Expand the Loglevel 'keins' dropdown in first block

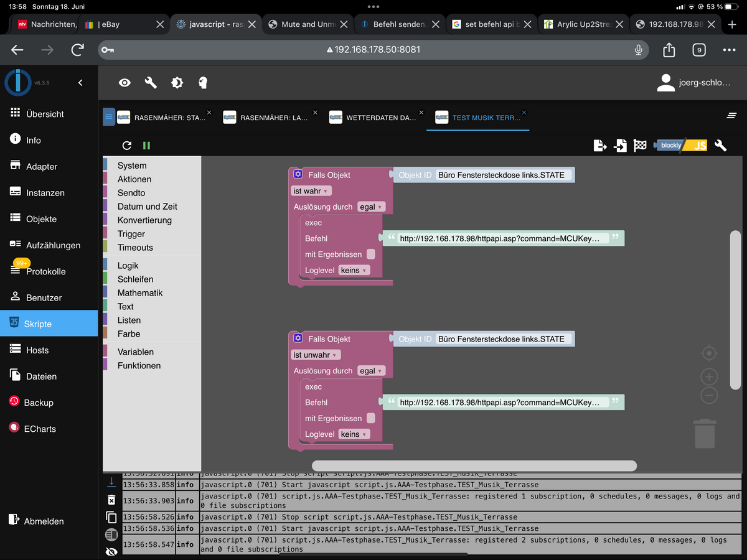[354, 270]
